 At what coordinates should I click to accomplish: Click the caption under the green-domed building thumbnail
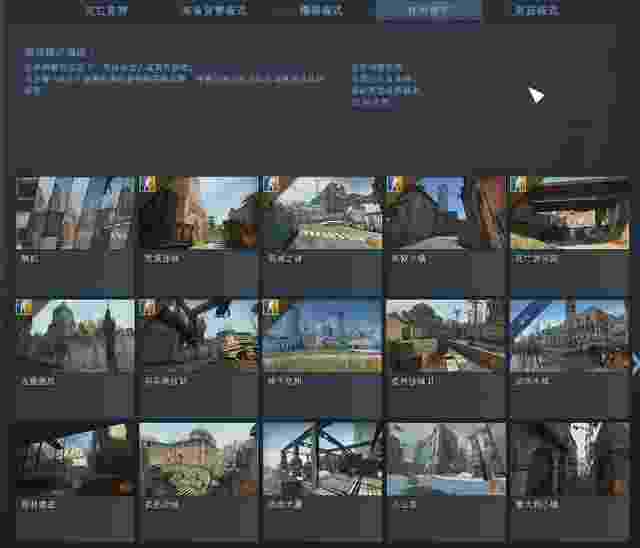[38, 381]
